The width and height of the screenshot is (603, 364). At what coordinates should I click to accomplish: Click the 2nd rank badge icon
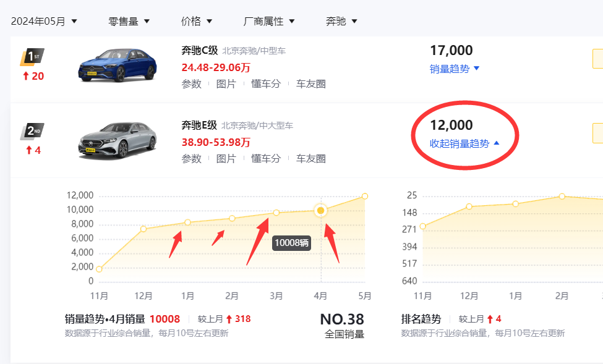tap(32, 132)
